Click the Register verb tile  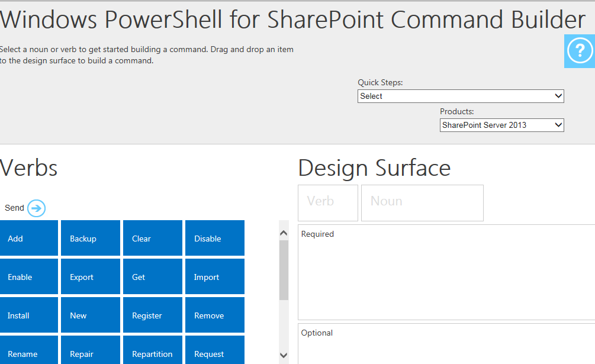pos(153,315)
